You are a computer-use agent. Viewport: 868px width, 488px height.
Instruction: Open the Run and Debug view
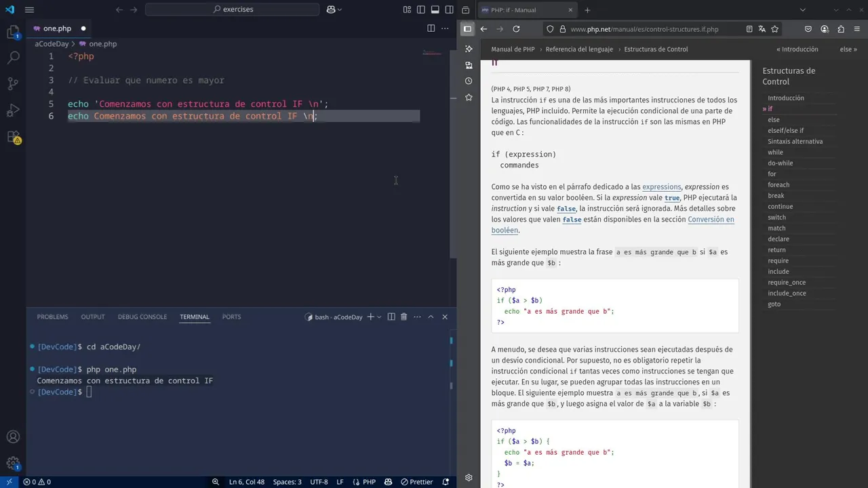coord(13,110)
